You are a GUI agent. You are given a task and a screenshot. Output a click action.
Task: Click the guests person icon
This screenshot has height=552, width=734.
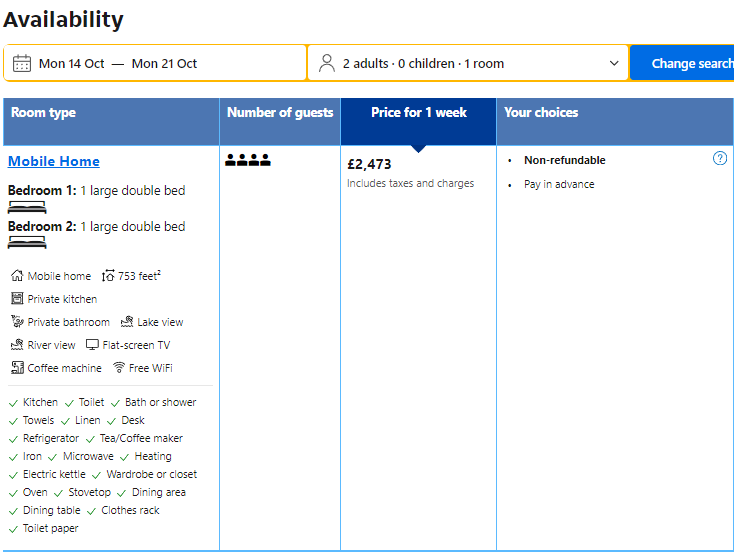(327, 63)
